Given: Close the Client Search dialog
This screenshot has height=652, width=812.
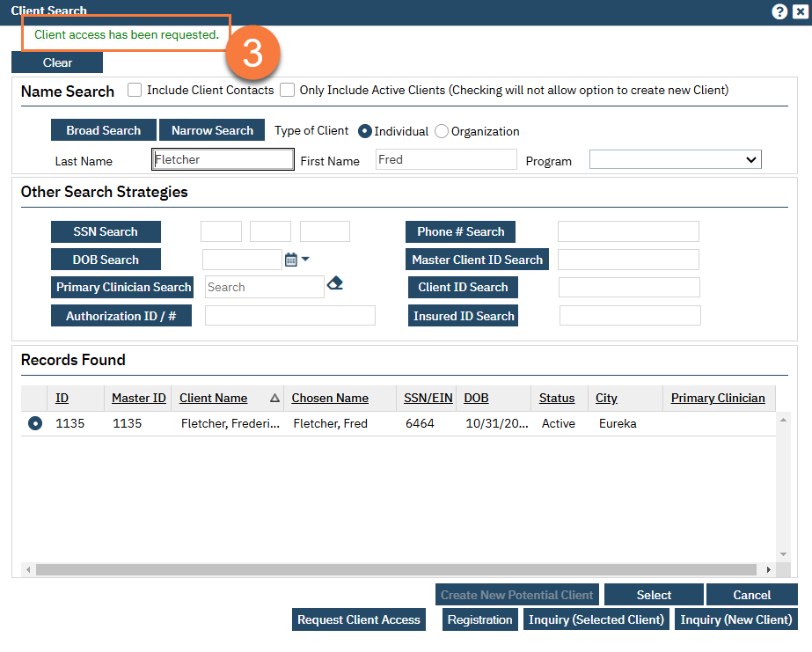Looking at the screenshot, I should pyautogui.click(x=799, y=11).
